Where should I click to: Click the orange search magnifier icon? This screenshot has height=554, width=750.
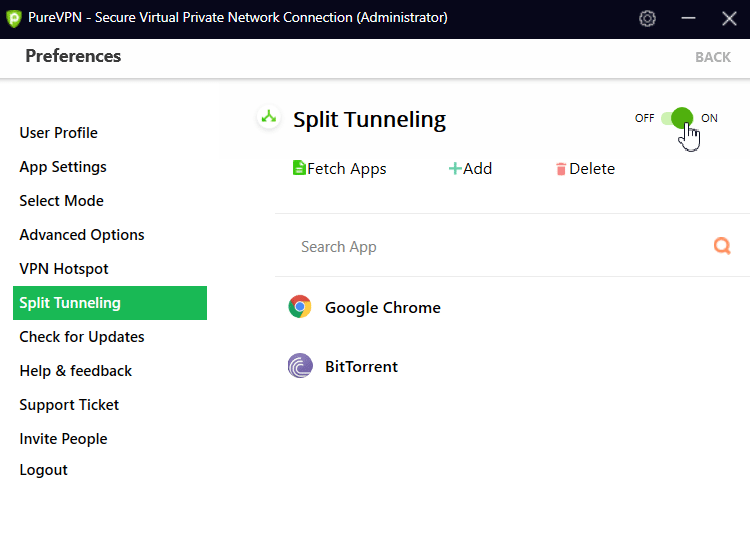pos(722,246)
